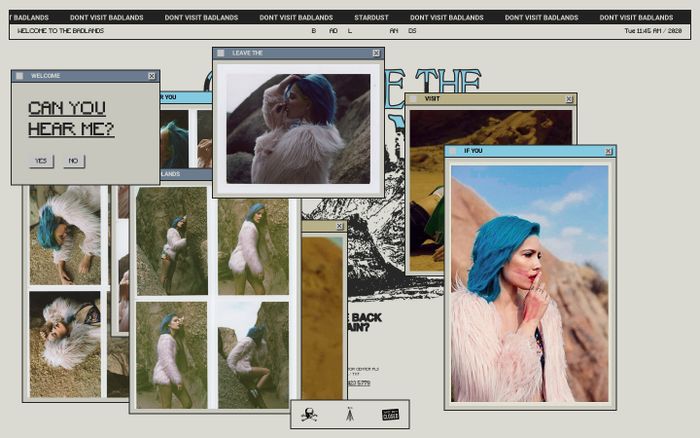
Task: Close the Leave The photo window
Action: point(376,53)
